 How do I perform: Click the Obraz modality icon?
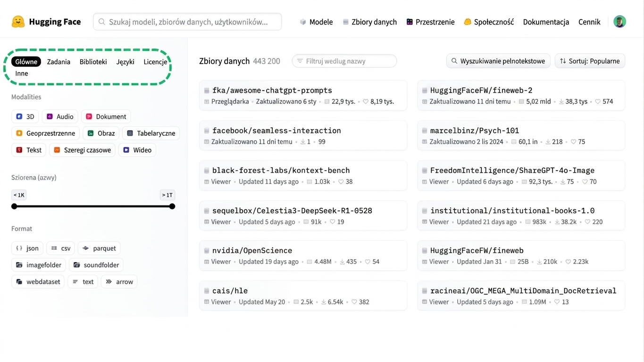91,133
